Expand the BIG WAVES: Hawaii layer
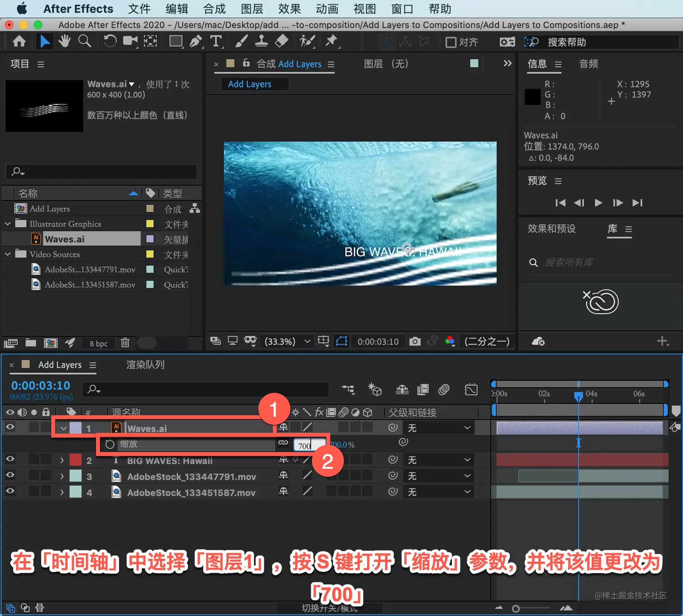The width and height of the screenshot is (683, 616). click(62, 461)
